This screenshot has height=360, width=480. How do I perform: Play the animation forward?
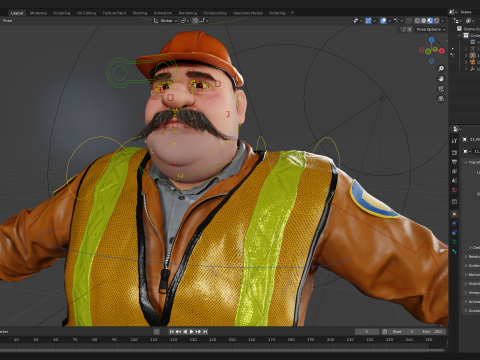(x=191, y=332)
